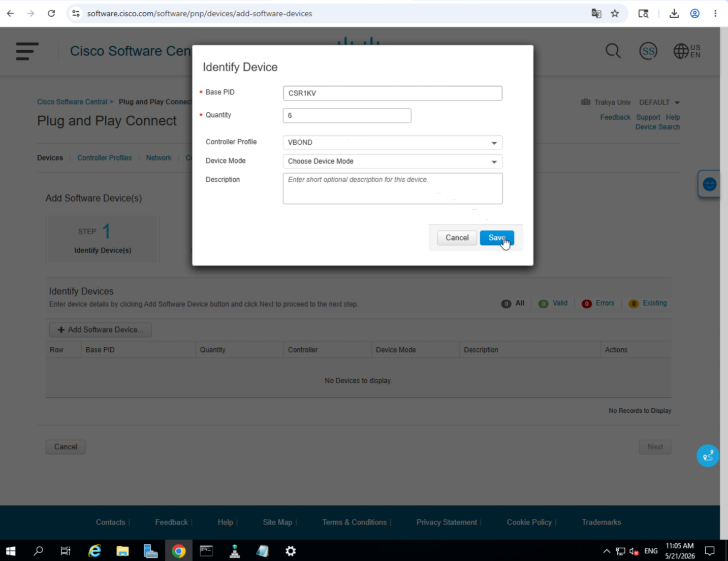Open Chrome three-dot menu
Viewport: 728px width, 561px height.
[x=715, y=14]
